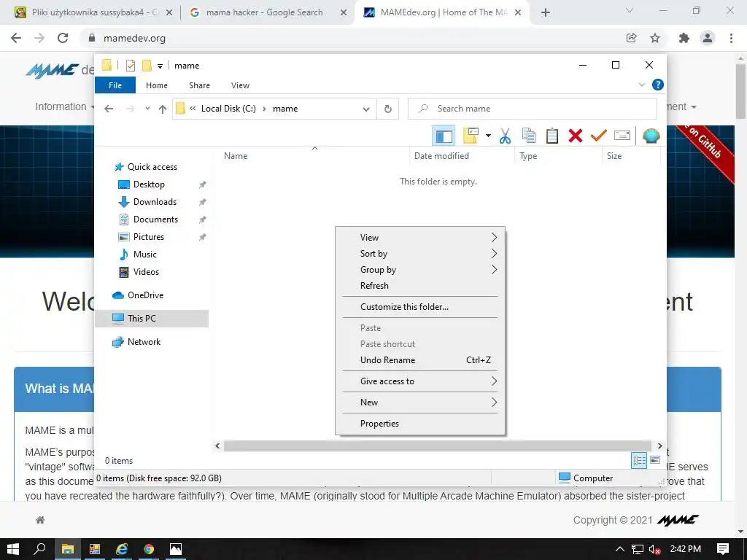Select OneDrive in the navigation pane
Viewport: 747px width, 560px height.
click(145, 295)
